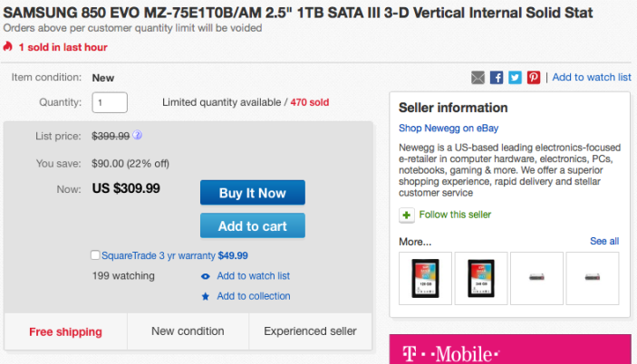Click the green plus follow icon

407,215
